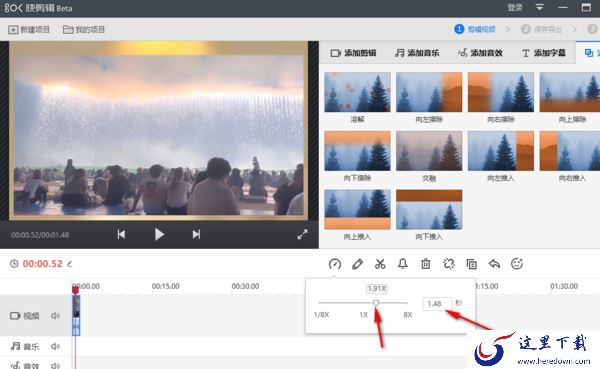
Task: Switch to the 添加音效 tab
Action: pos(480,53)
